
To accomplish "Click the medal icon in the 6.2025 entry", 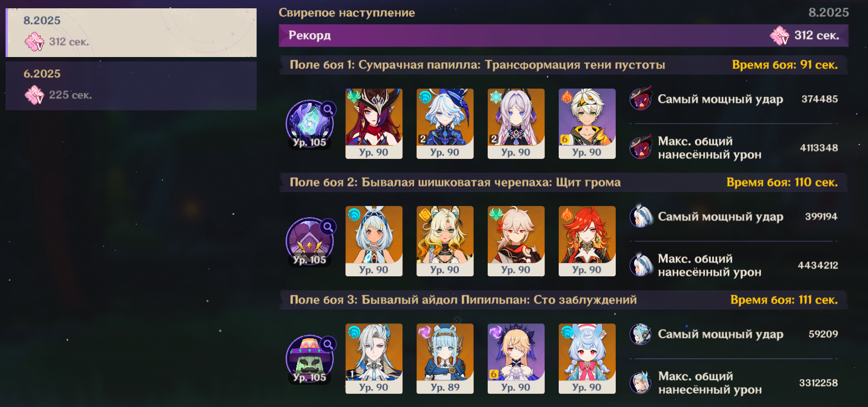I will click(x=34, y=95).
